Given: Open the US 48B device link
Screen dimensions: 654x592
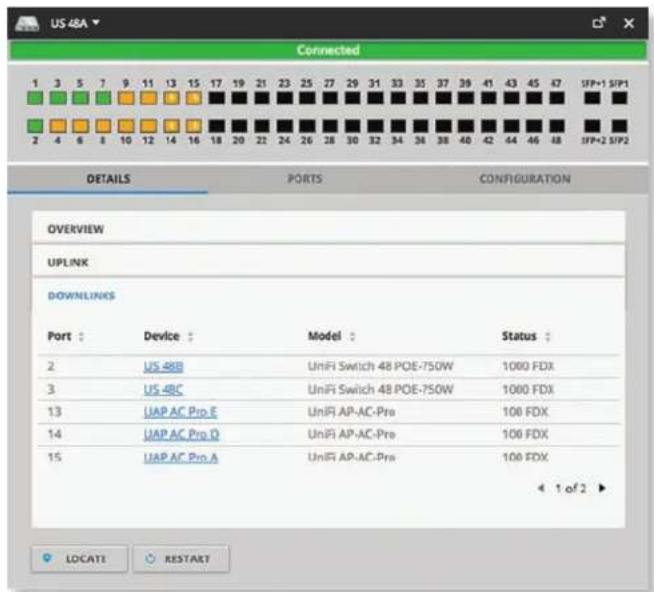Looking at the screenshot, I should pos(163,366).
